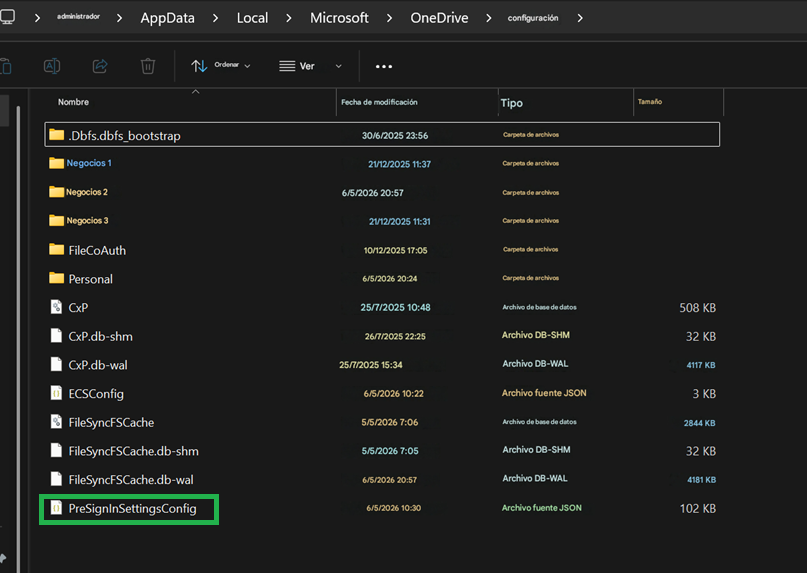The height and width of the screenshot is (573, 807).
Task: Expand chevron after configuración breadcrumb
Action: [x=580, y=18]
